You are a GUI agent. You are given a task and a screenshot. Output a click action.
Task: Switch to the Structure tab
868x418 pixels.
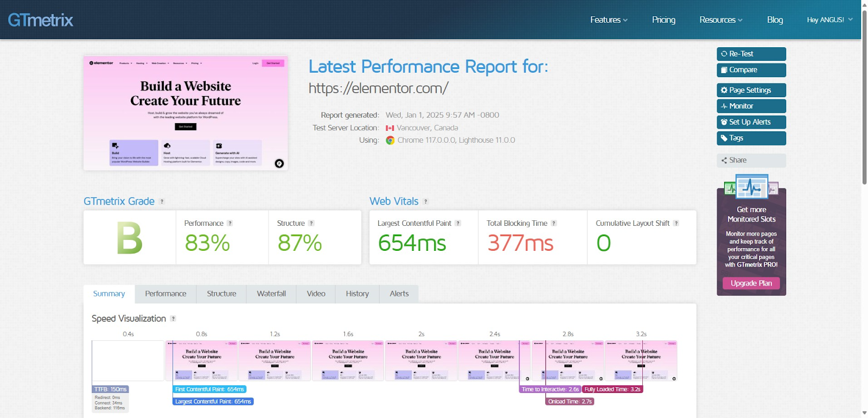[x=221, y=294]
